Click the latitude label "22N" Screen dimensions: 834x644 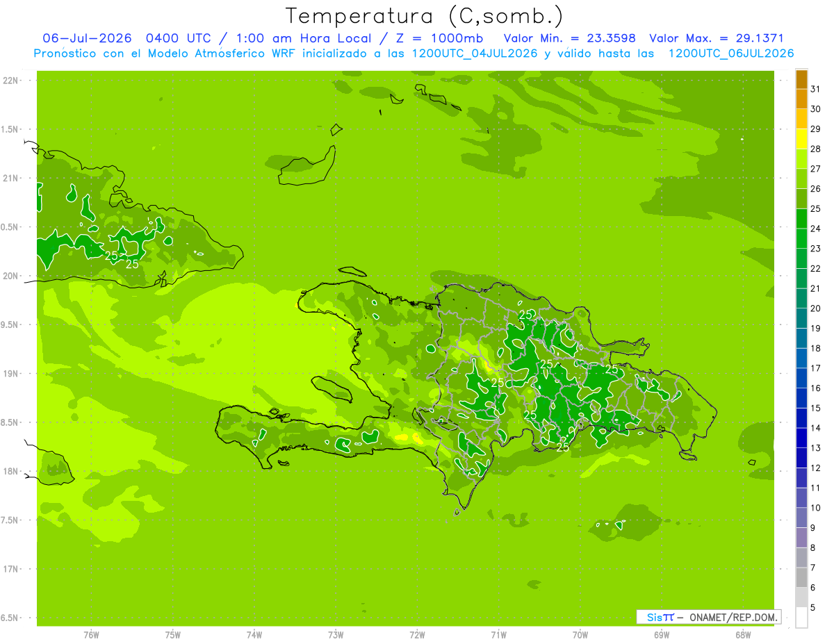tap(10, 81)
